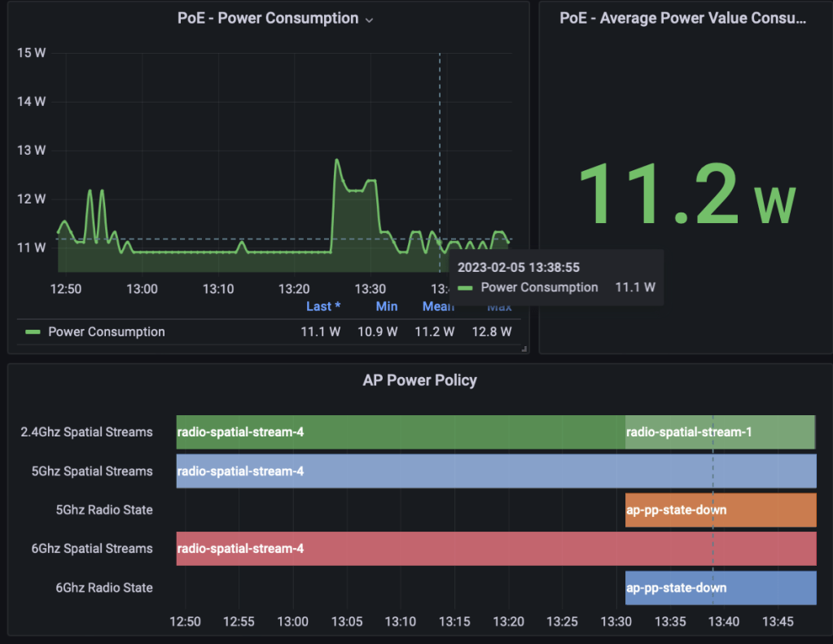Image resolution: width=833 pixels, height=644 pixels.
Task: Toggle the Power Consumption series legend label
Action: click(x=107, y=331)
